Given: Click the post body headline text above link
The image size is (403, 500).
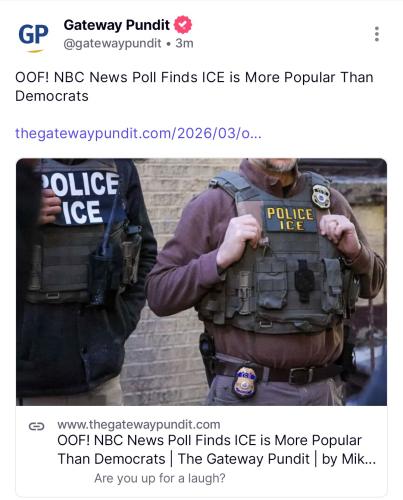Looking at the screenshot, I should pyautogui.click(x=194, y=87).
